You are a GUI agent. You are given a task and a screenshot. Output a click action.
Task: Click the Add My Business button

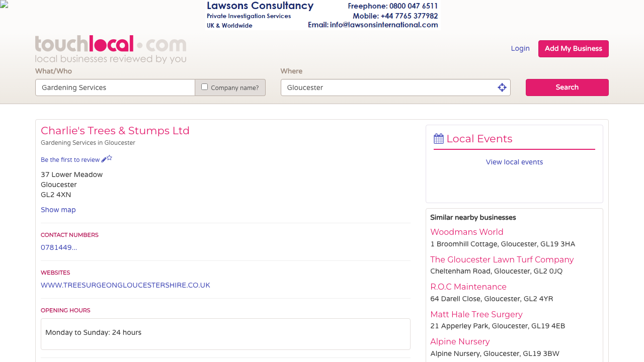pyautogui.click(x=573, y=48)
